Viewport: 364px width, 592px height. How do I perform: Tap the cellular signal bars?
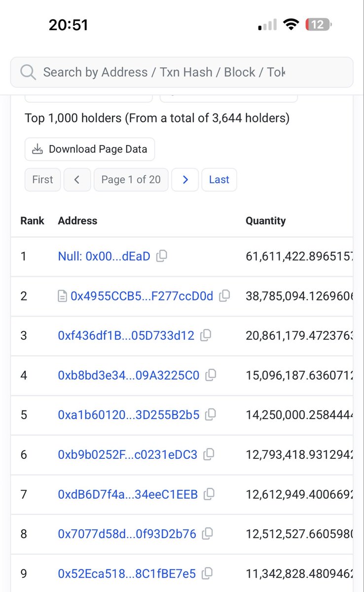[x=268, y=25]
